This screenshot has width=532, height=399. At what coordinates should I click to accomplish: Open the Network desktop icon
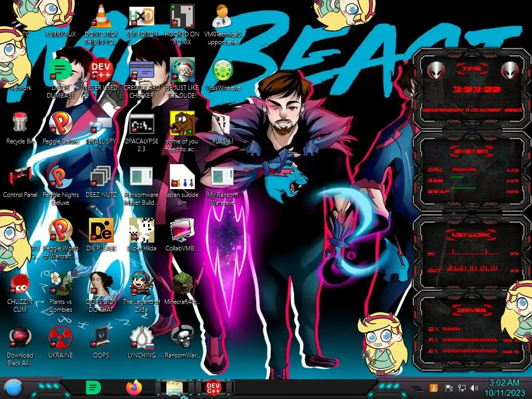point(20,87)
